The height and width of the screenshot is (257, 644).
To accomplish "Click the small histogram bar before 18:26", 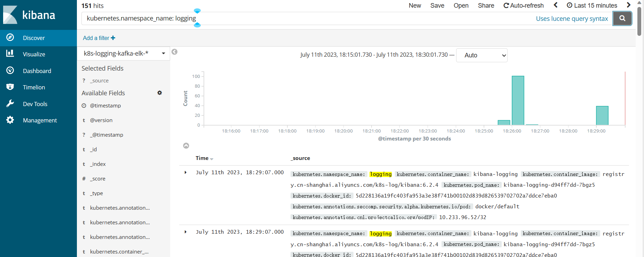I will (x=504, y=122).
